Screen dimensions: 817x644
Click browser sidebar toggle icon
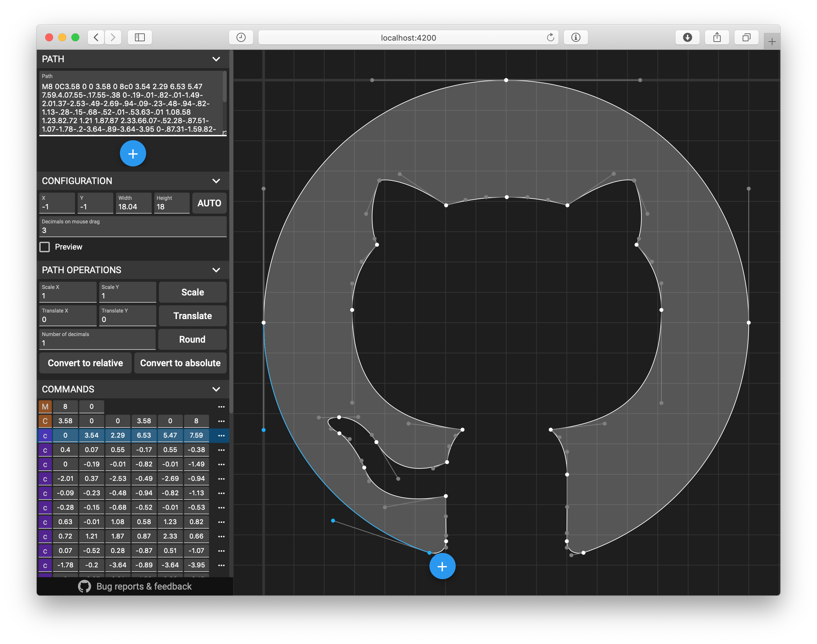pyautogui.click(x=140, y=37)
